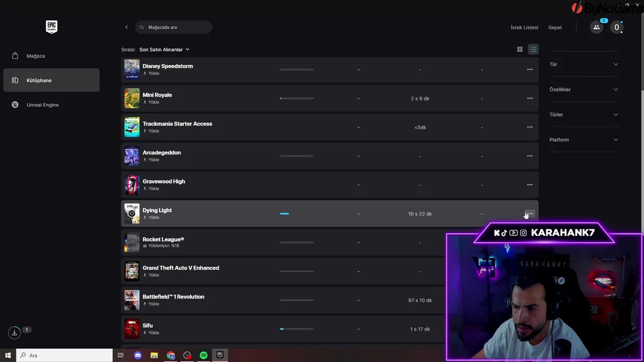
Task: Switch to grid view layout
Action: (x=520, y=49)
